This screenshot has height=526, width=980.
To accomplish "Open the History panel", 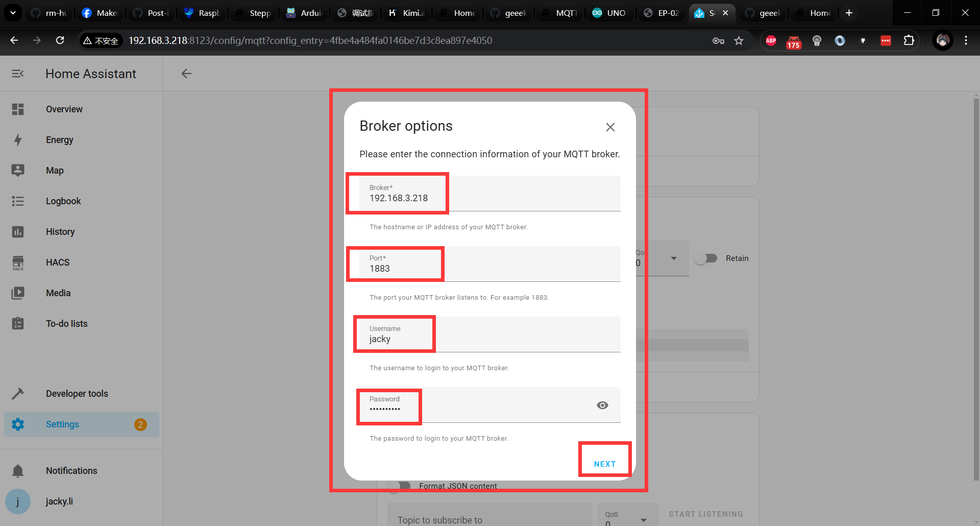I will [x=82, y=232].
